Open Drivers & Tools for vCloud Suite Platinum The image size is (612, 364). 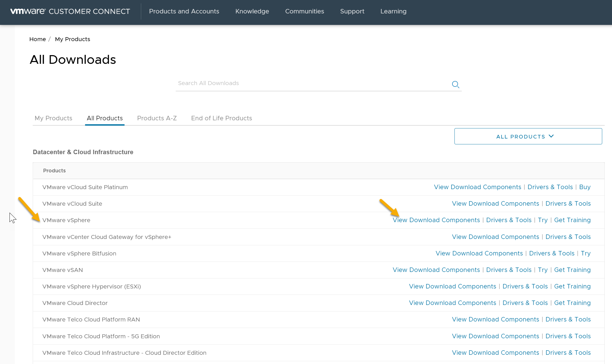pyautogui.click(x=550, y=187)
